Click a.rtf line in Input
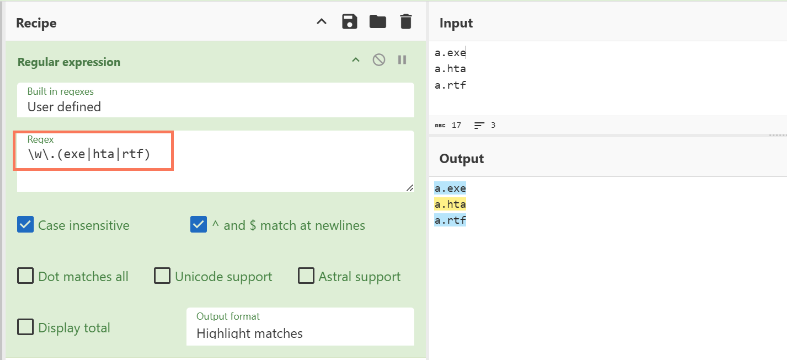The height and width of the screenshot is (360, 787). pos(450,85)
